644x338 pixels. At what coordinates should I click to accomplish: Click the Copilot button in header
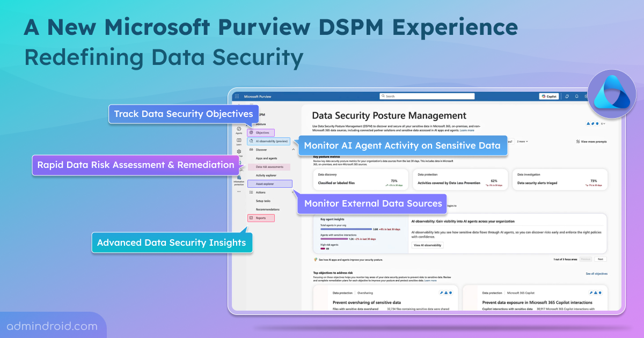[549, 97]
